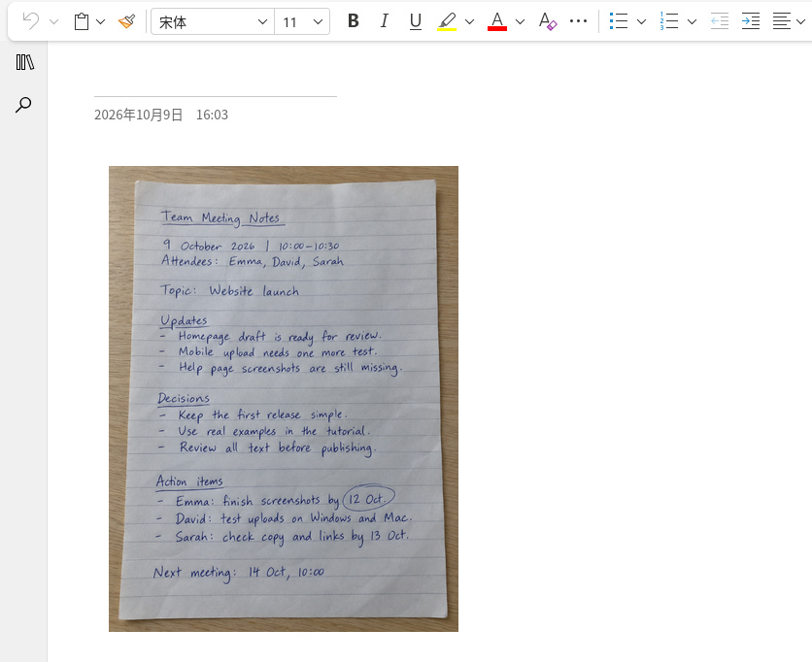Image resolution: width=812 pixels, height=662 pixels.
Task: Click the Undo arrow icon
Action: click(31, 21)
